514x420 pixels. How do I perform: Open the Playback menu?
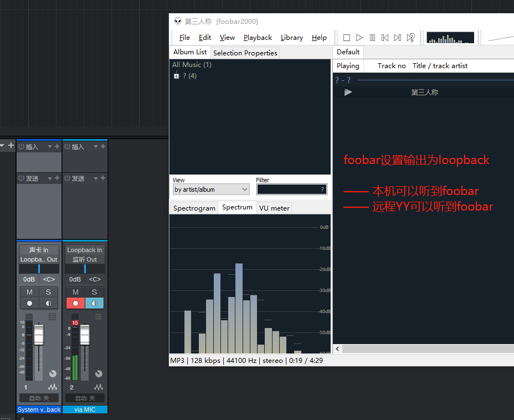pos(258,38)
